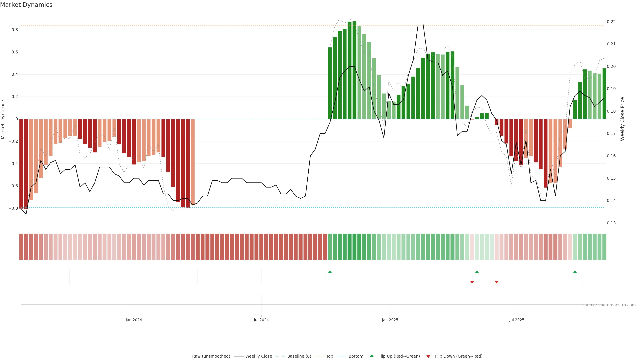The height and width of the screenshot is (362, 644).
Task: Click the leftmost green flip-up marker on the timeline
Action: 330,272
